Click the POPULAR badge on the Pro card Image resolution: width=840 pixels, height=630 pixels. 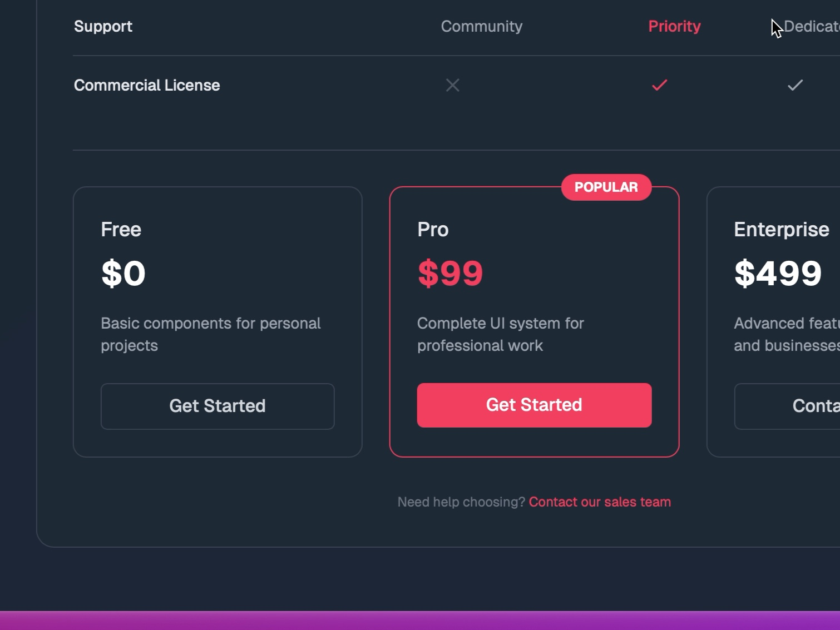[x=606, y=187]
